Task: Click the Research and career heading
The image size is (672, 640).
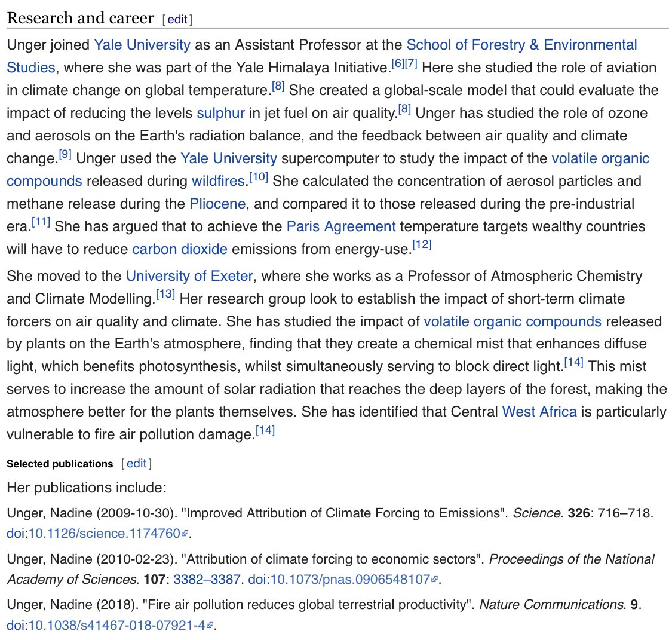Action: (x=81, y=18)
